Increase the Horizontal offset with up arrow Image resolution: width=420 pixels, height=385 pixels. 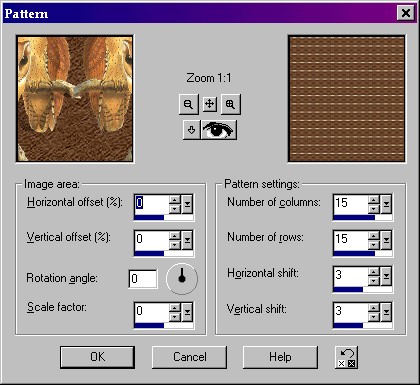point(175,200)
